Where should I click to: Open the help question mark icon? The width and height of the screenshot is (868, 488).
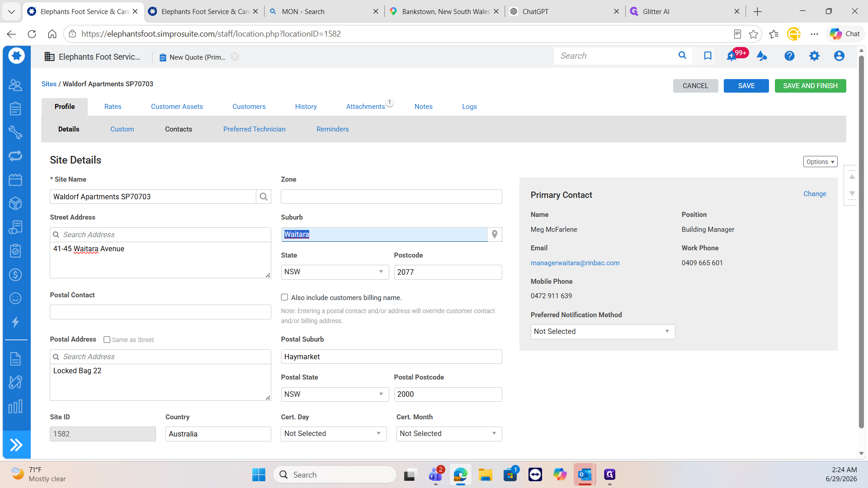[789, 56]
